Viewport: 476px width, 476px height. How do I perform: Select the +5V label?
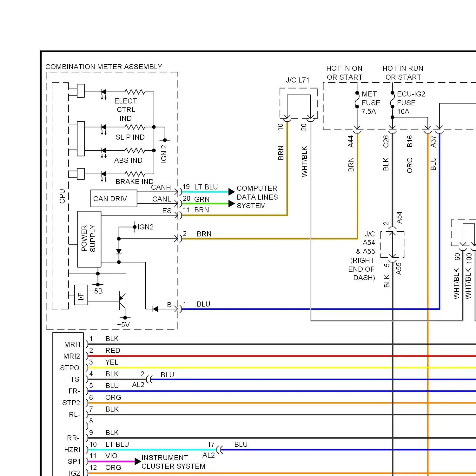point(123,325)
